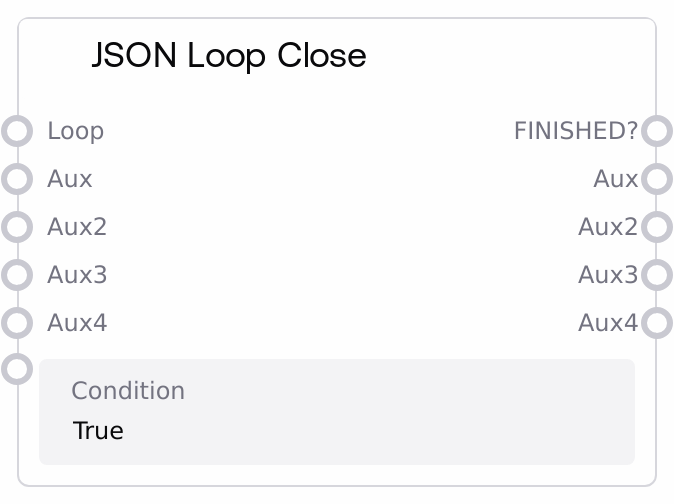Click the left Aux2 label text
This screenshot has height=504, width=674.
click(x=77, y=227)
